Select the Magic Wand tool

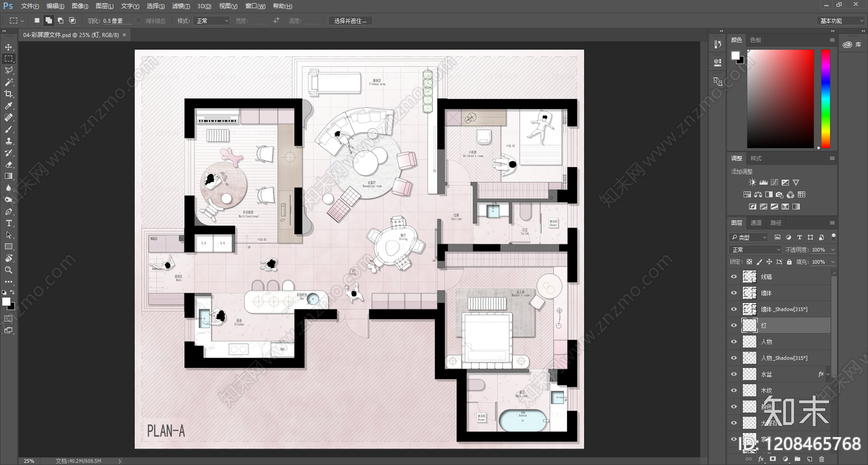pos(9,82)
